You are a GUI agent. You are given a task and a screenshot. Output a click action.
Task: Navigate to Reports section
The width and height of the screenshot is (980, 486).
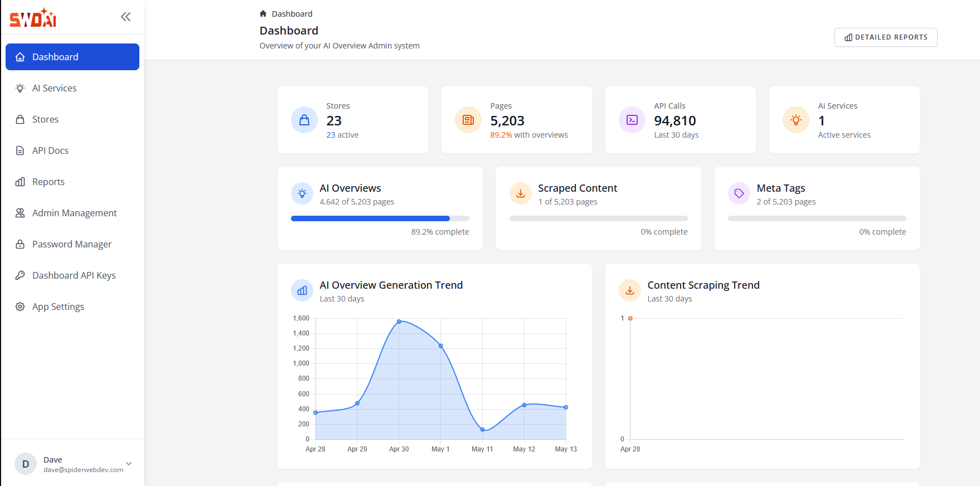pos(48,182)
